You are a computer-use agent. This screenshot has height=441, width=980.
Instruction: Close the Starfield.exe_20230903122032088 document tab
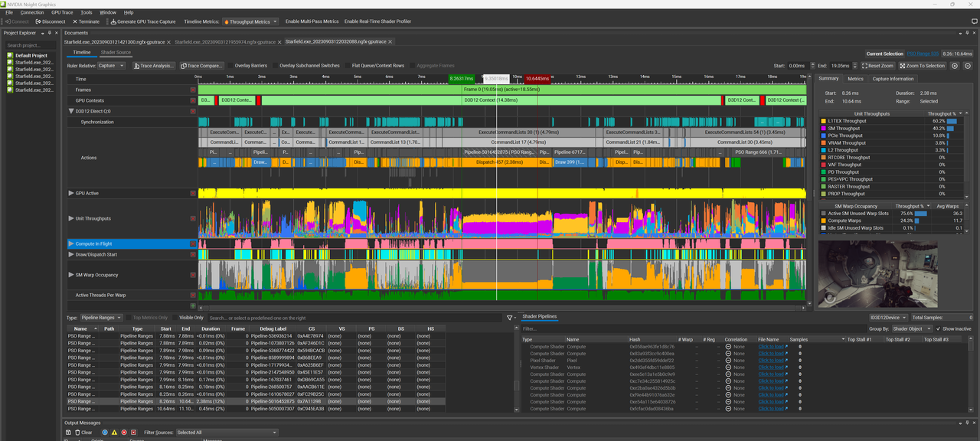tap(390, 42)
